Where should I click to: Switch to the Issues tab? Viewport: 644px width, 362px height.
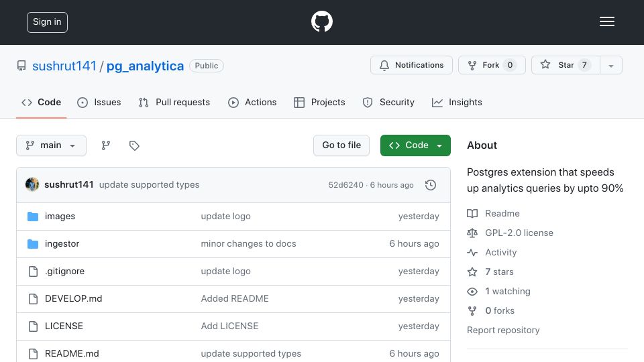tap(99, 102)
